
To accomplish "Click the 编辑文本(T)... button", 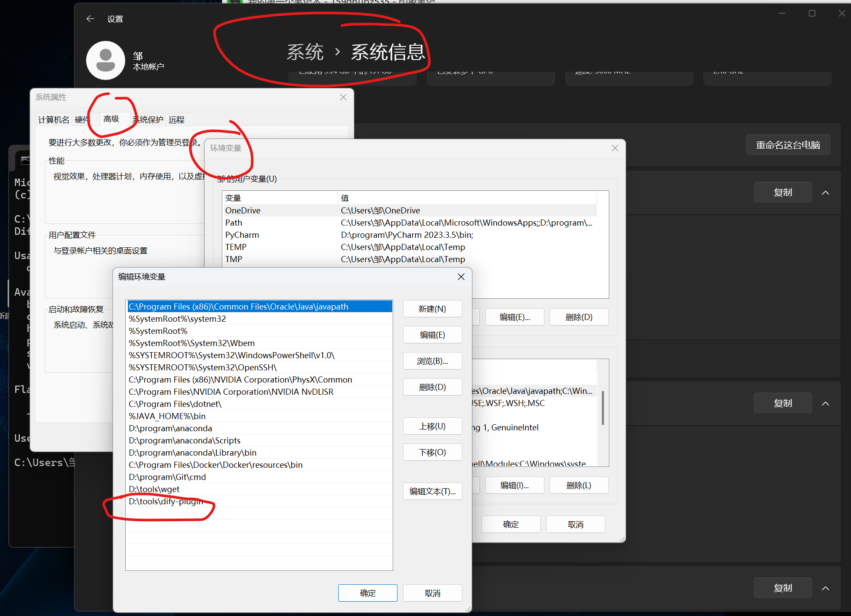I will [x=432, y=491].
